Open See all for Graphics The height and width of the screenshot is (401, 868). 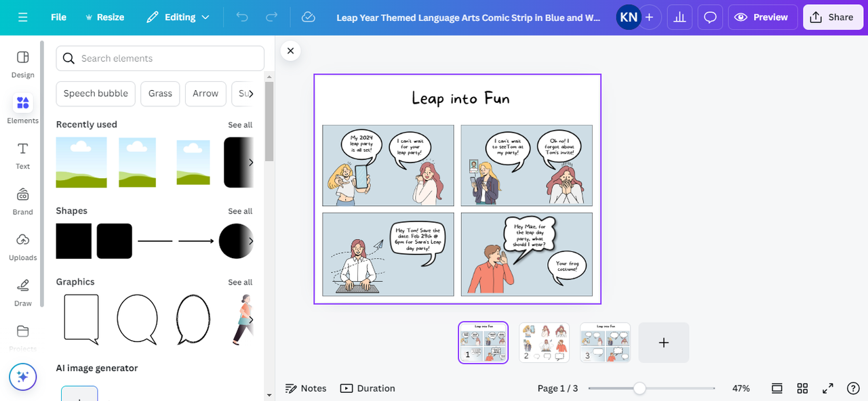click(x=240, y=282)
